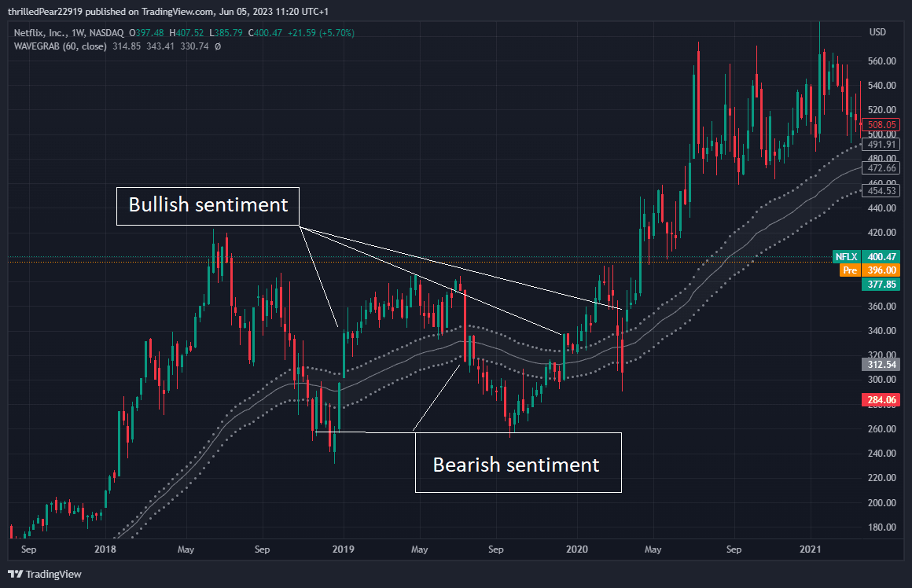Select the Netflix, Inc. symbol legend title
The width and height of the screenshot is (912, 588).
click(x=68, y=33)
